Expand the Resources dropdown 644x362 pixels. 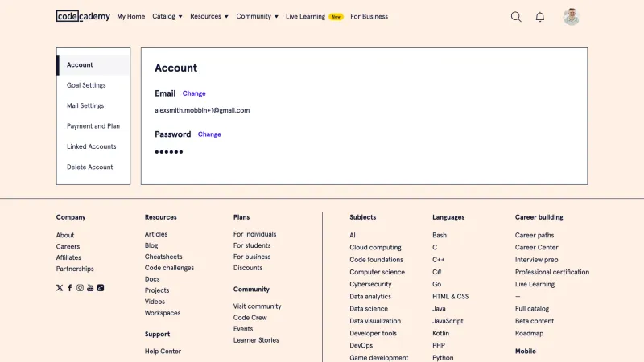pos(209,16)
